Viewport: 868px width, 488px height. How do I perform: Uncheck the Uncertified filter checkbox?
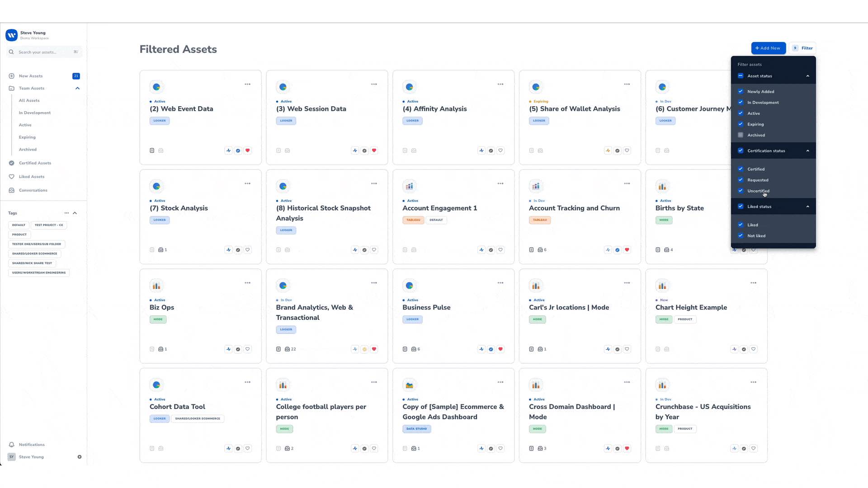pyautogui.click(x=741, y=191)
